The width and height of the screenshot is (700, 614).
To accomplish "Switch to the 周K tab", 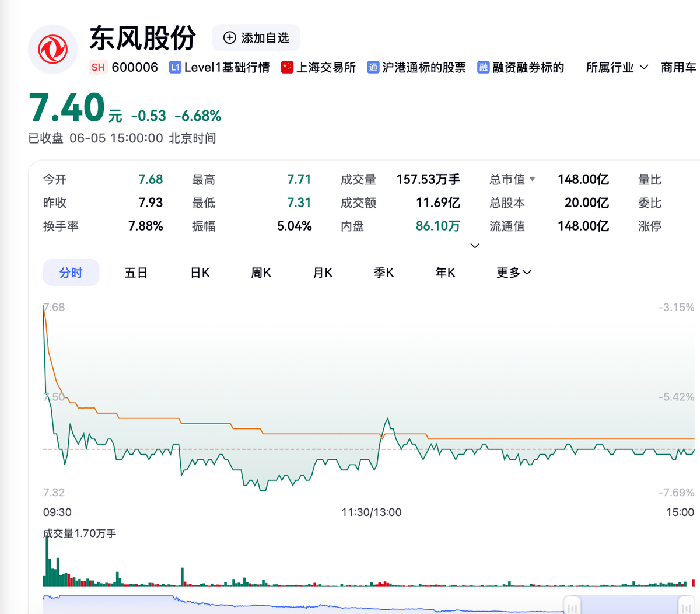I will pyautogui.click(x=261, y=273).
